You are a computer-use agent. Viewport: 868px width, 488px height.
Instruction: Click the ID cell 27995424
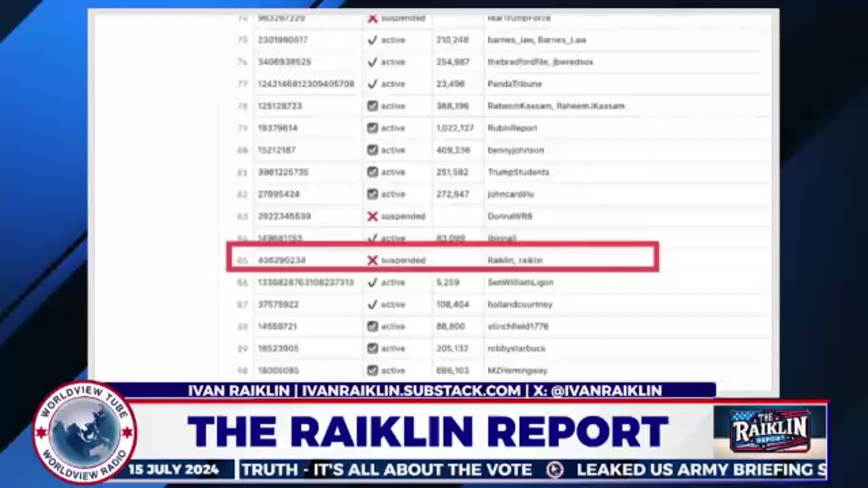tap(277, 194)
